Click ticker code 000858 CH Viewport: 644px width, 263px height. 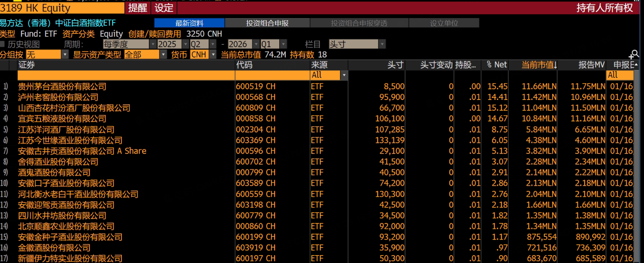coord(256,119)
